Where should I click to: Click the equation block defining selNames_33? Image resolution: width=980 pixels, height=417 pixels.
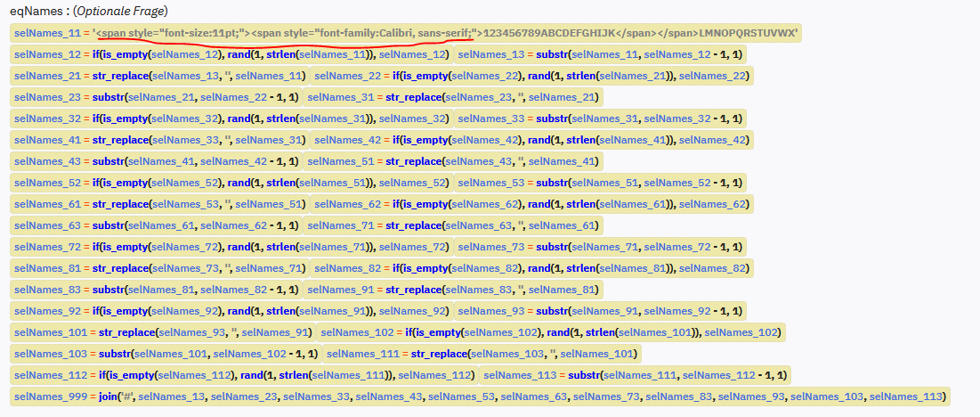point(601,119)
